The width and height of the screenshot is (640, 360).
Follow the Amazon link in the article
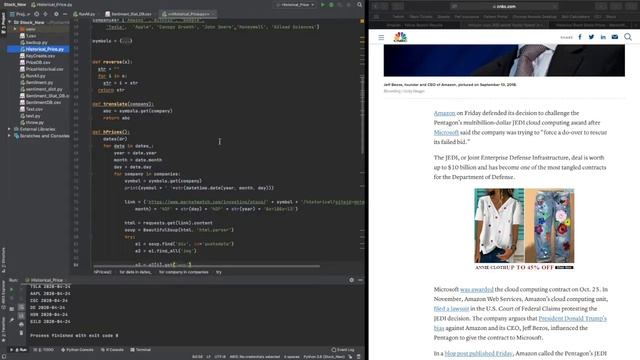444,113
